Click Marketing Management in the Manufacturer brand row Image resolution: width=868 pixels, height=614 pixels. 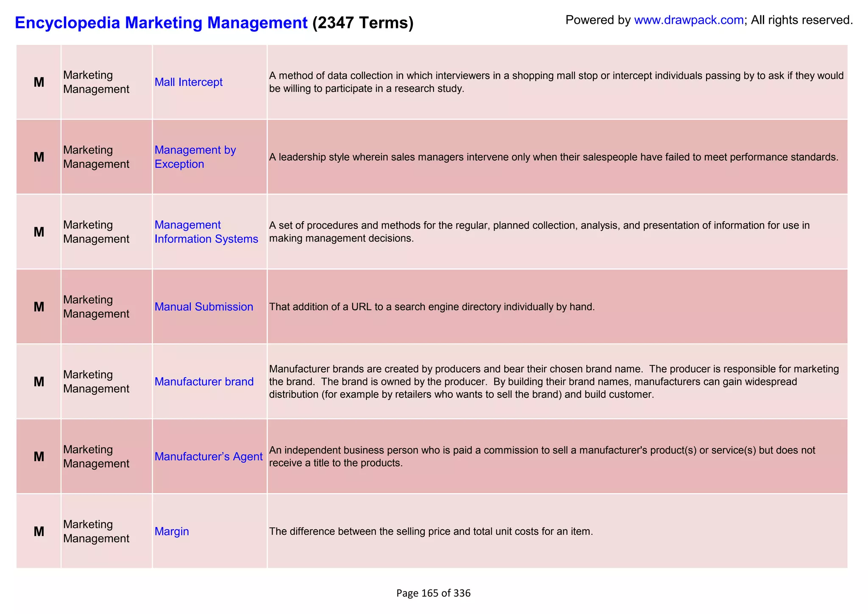tap(96, 382)
